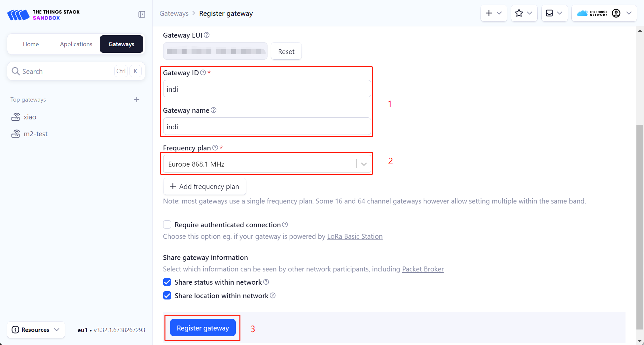Uncheck Share status within network
The width and height of the screenshot is (644, 345).
click(167, 282)
